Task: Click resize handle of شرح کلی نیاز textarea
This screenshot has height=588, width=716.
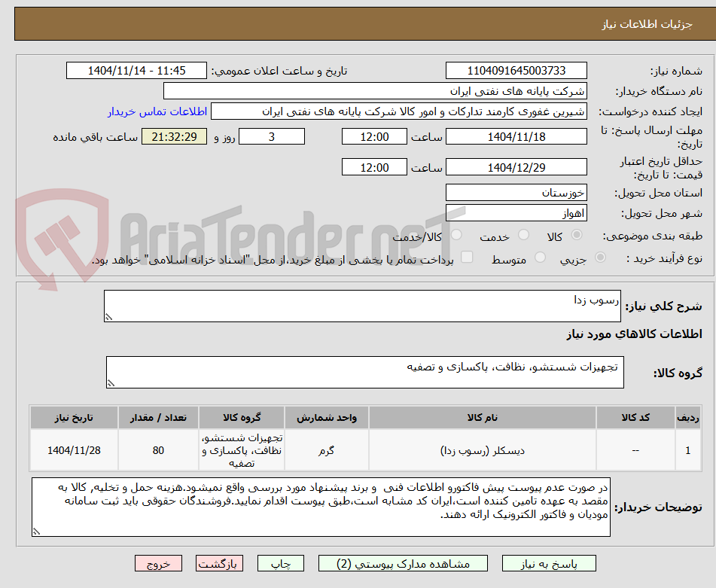Action: coord(108,317)
